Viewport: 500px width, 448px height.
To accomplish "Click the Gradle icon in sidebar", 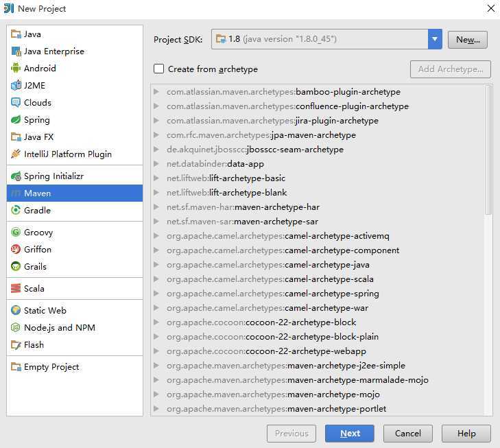I will click(x=16, y=211).
